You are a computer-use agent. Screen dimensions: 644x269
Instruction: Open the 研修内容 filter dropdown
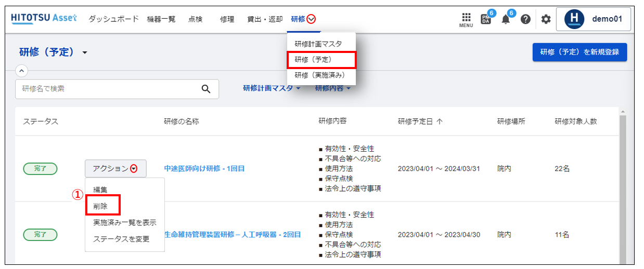tap(333, 88)
